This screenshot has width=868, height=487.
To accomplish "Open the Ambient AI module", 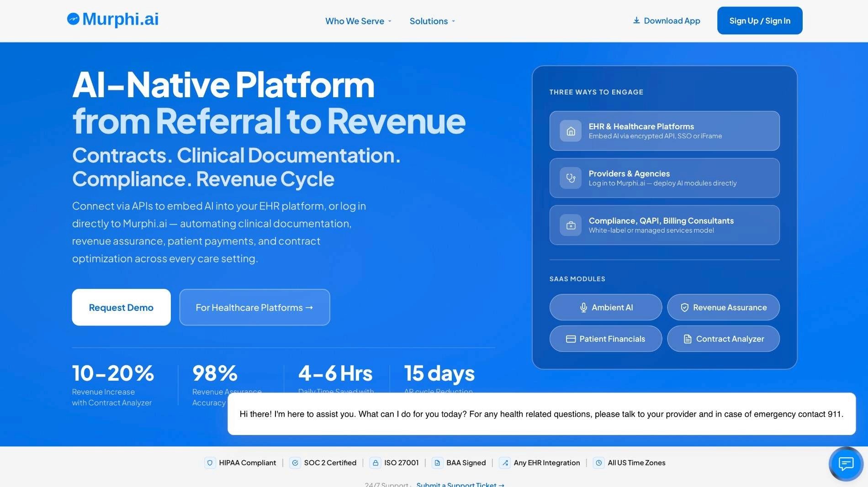I will (x=606, y=308).
